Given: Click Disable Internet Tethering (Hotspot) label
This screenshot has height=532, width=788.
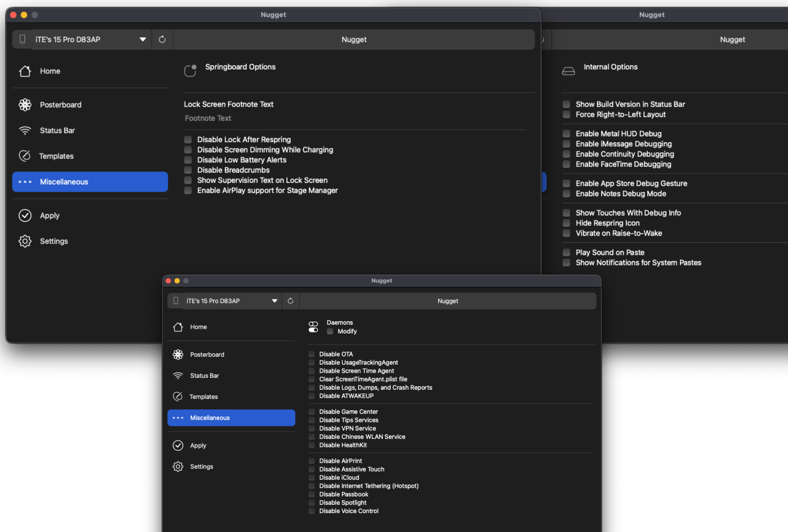Looking at the screenshot, I should [x=369, y=486].
